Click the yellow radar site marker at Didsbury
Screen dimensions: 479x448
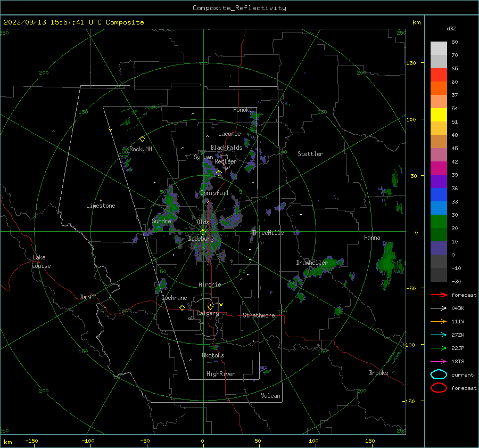[x=203, y=232]
